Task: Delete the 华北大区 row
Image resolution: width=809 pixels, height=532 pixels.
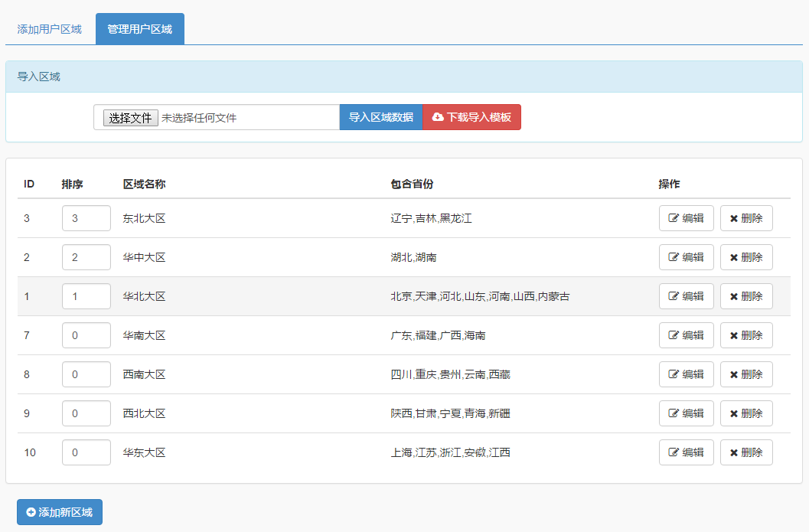Action: pos(746,296)
